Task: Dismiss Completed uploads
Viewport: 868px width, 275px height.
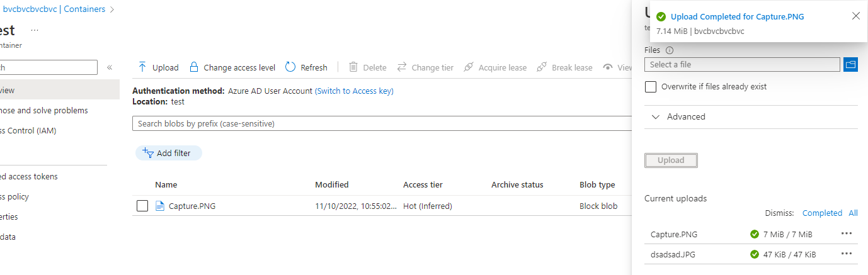Action: (x=822, y=213)
